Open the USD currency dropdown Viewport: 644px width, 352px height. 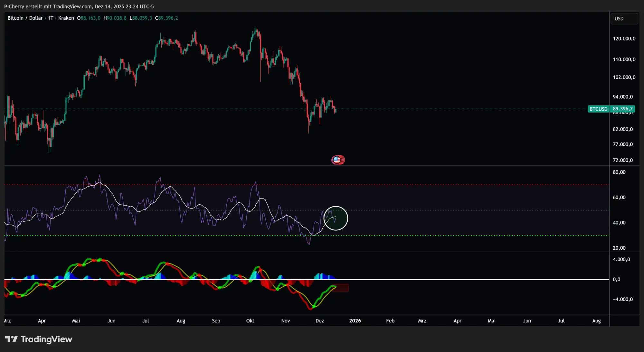click(x=624, y=18)
